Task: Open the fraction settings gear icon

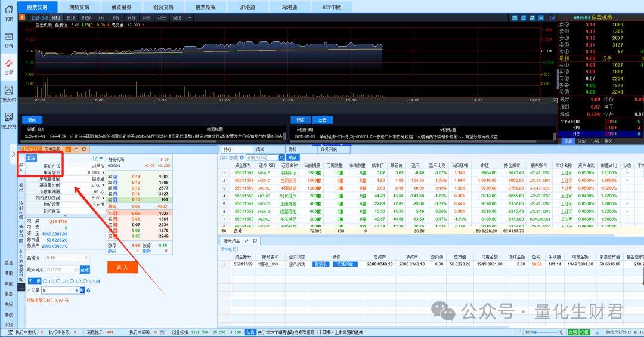Action: [98, 281]
